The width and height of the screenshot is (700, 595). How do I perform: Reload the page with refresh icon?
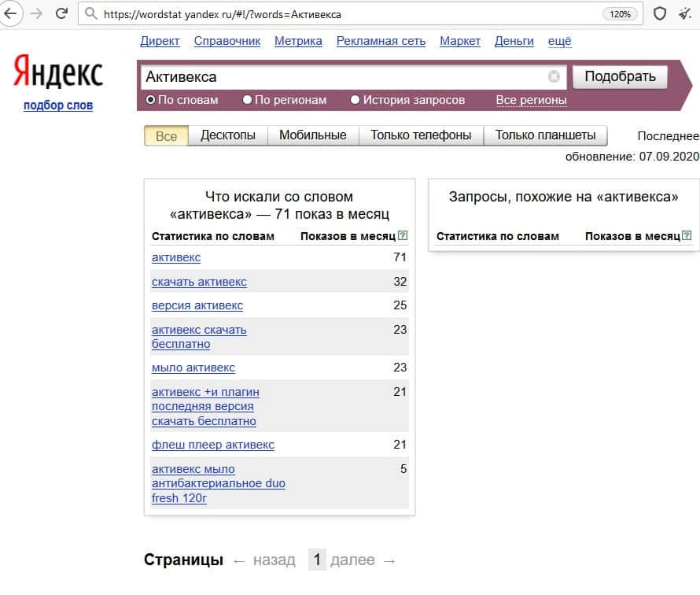[61, 14]
